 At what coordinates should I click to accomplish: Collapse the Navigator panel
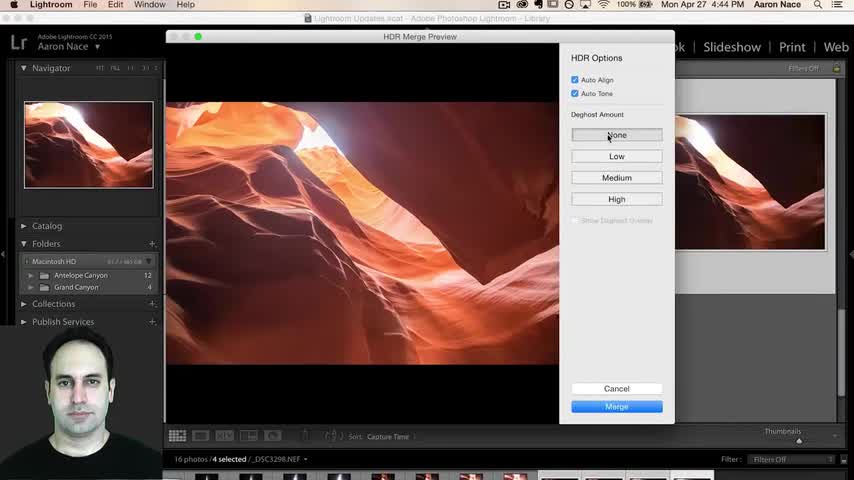[x=23, y=68]
